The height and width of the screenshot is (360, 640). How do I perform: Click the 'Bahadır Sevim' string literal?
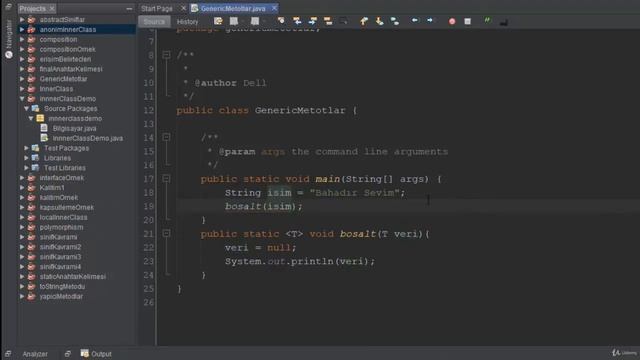[x=354, y=193]
